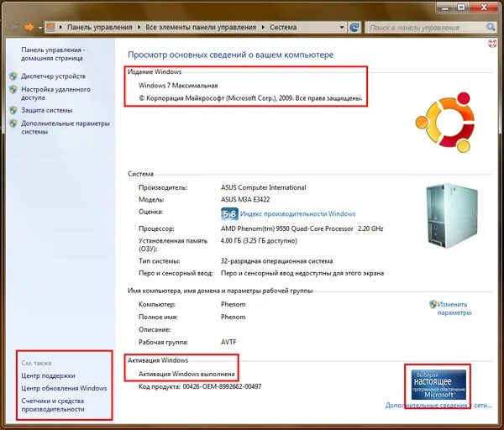Minimize the System window
This screenshot has width=504, height=430.
(x=445, y=7)
